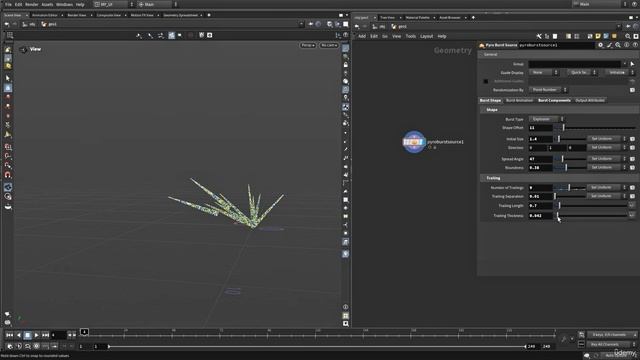Toggle the attribute icon on the Spread Angle row

coord(632,158)
